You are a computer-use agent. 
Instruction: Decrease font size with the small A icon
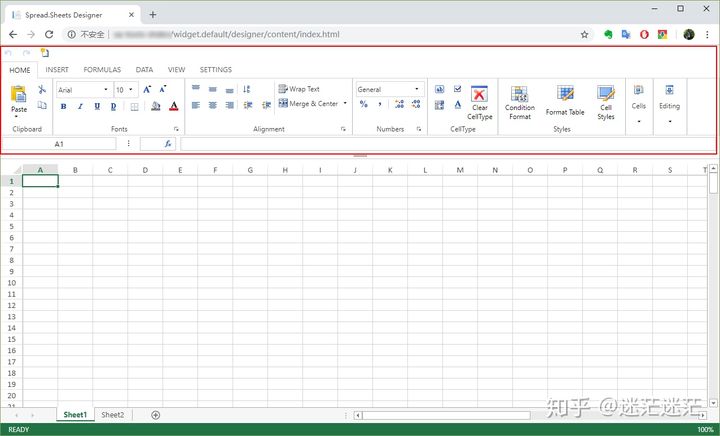pos(163,89)
